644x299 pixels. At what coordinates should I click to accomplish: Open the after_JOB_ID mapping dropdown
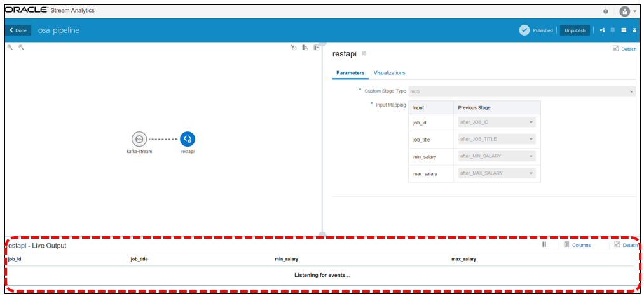point(497,123)
